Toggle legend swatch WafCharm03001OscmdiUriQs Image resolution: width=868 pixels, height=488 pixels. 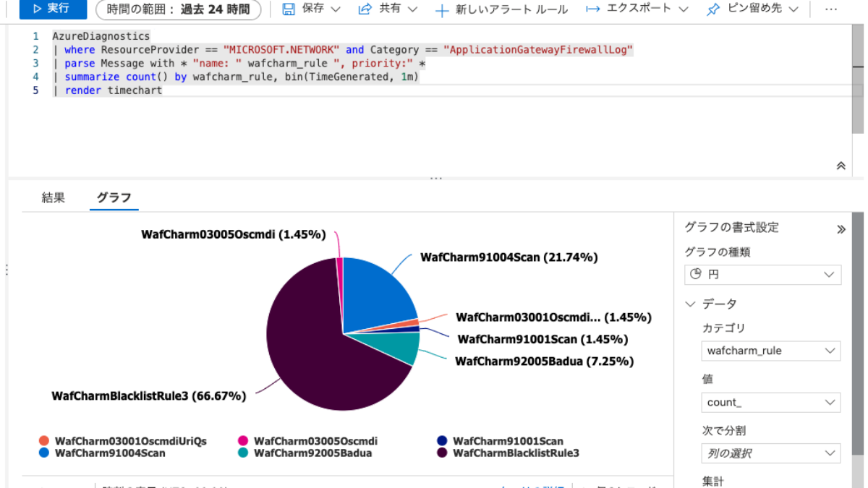tap(43, 441)
